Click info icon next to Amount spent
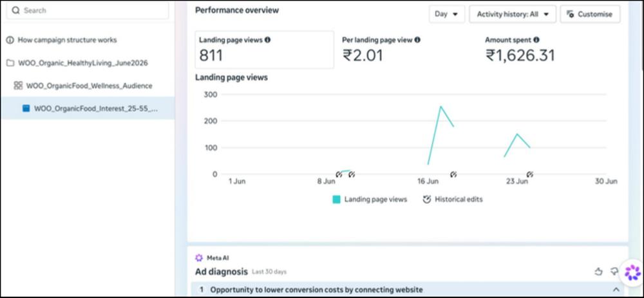The image size is (644, 298). click(x=536, y=40)
